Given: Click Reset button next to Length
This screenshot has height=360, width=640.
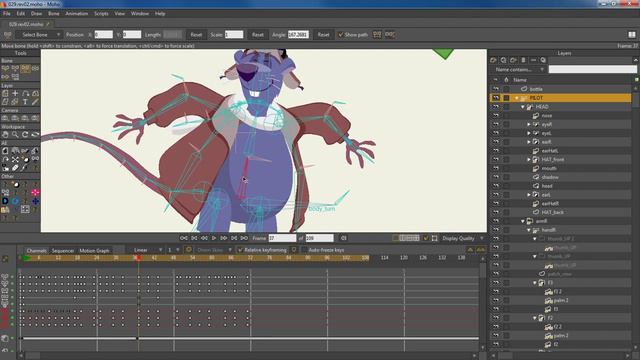Looking at the screenshot, I should (x=196, y=35).
